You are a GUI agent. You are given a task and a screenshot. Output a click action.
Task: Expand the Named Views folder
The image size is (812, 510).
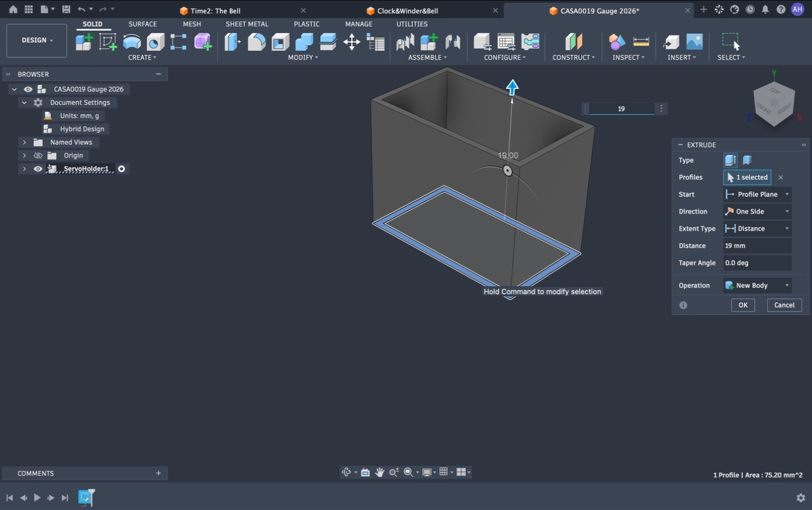pos(24,143)
